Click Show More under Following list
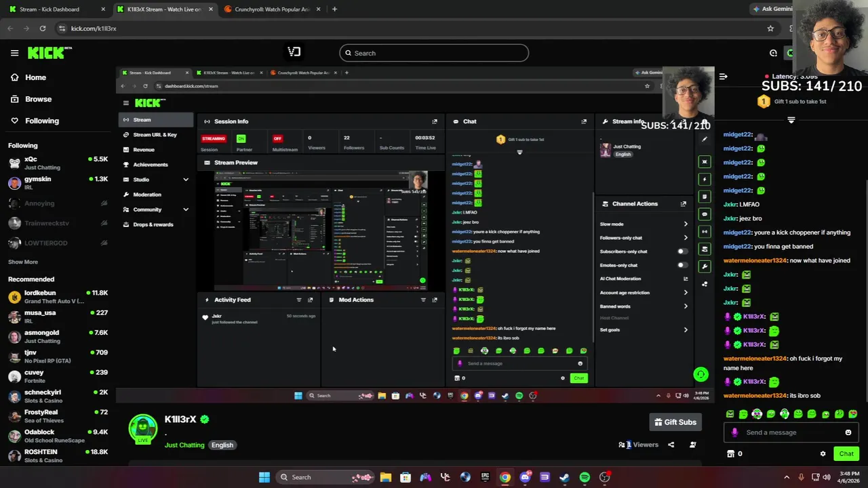The width and height of the screenshot is (868, 488). point(23,262)
